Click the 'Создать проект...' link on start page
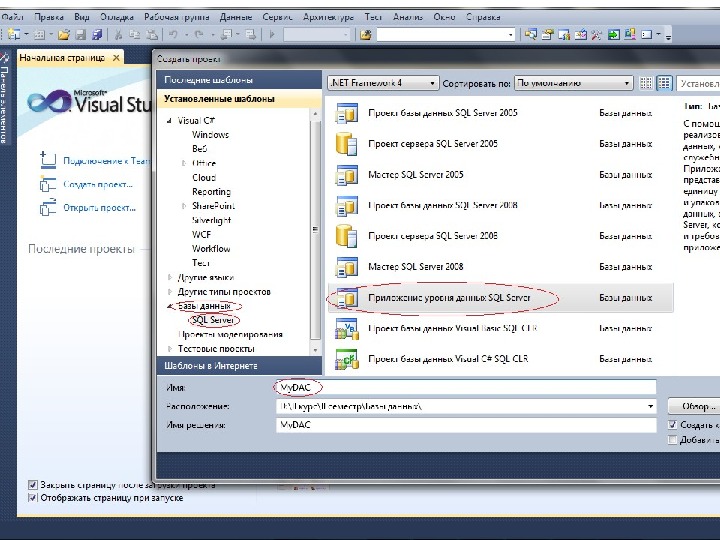 point(98,185)
